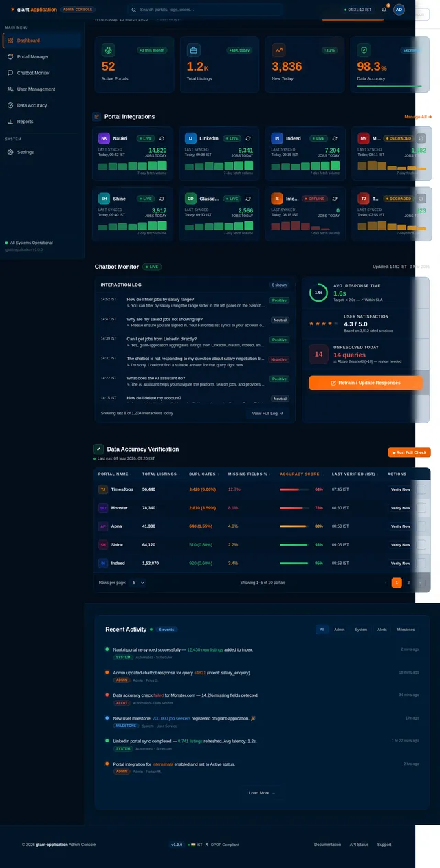Click the Manage All link
440x868 pixels.
tap(418, 117)
